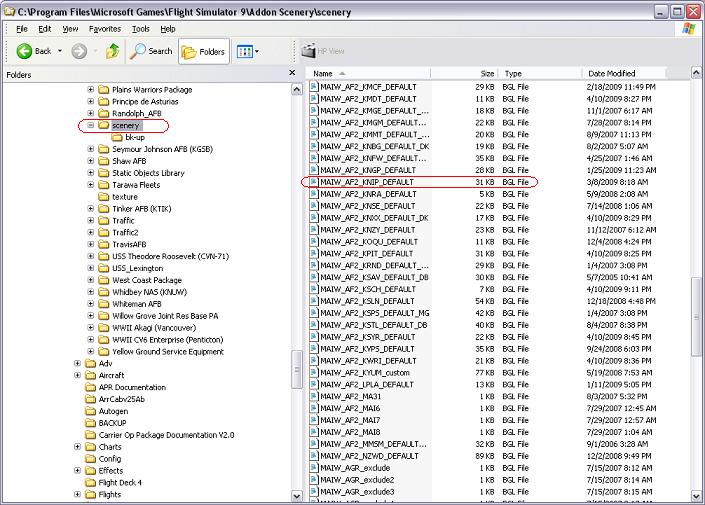
Task: Click the MAIW_AF2_KPIT_DEFAULT file icon
Action: (314, 254)
